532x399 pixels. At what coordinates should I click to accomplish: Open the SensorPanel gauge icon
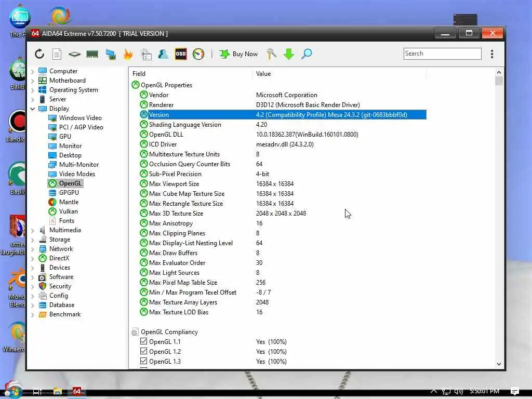(x=198, y=54)
